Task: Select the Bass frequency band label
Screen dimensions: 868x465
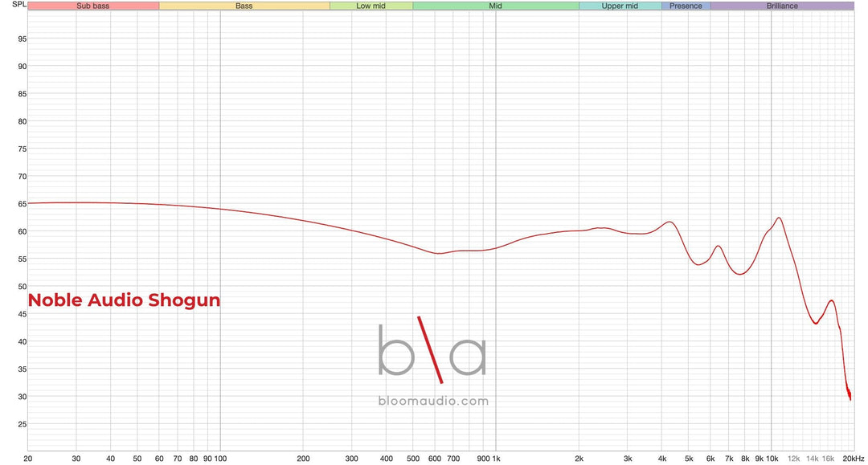Action: (x=244, y=6)
